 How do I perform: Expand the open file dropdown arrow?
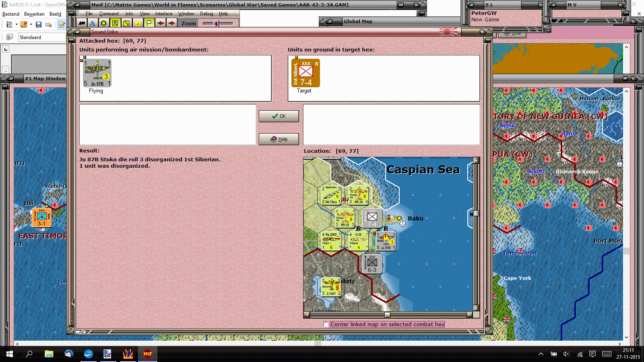pos(31,25)
